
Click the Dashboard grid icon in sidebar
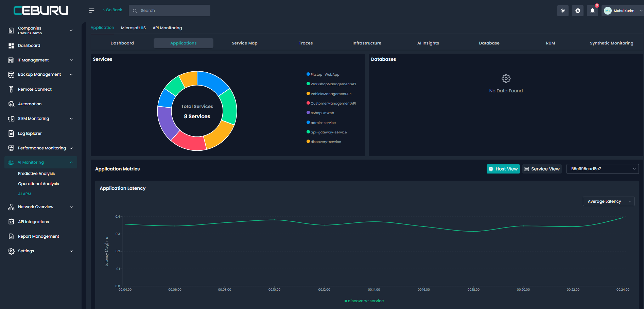11,46
